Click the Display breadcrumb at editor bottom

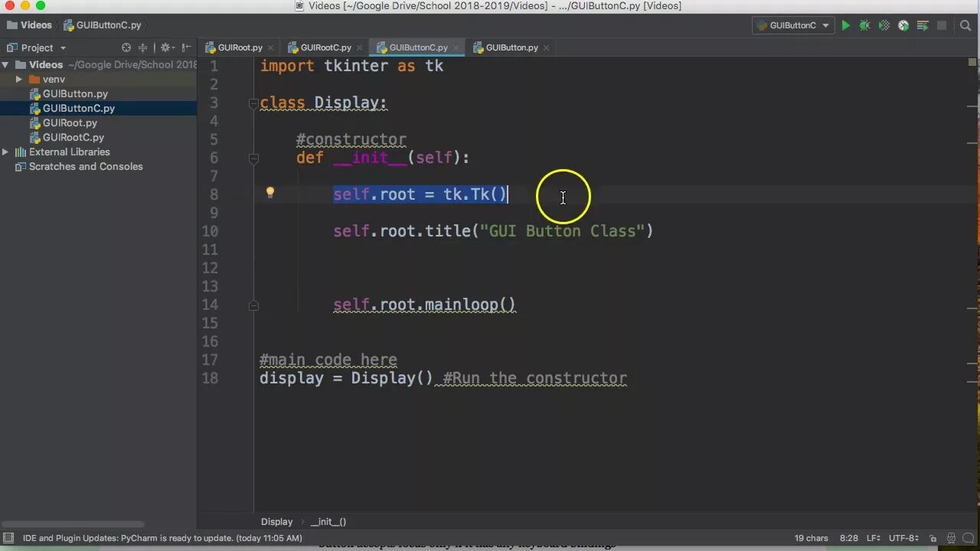click(x=276, y=522)
